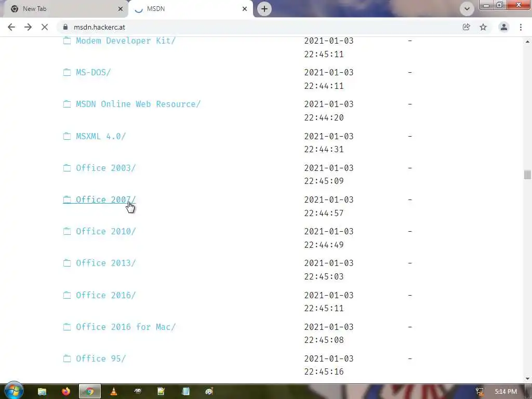
Task: Click the vertical scrollbar thumb
Action: pyautogui.click(x=527, y=175)
